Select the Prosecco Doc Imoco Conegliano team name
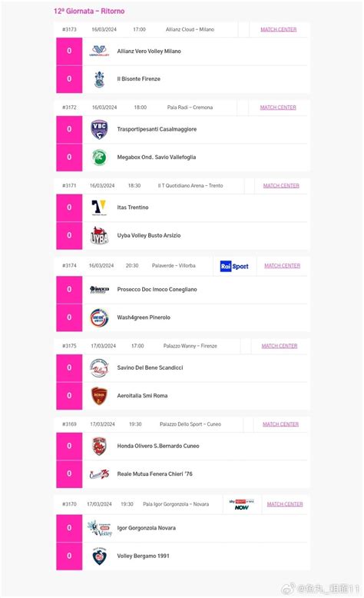 pyautogui.click(x=157, y=290)
